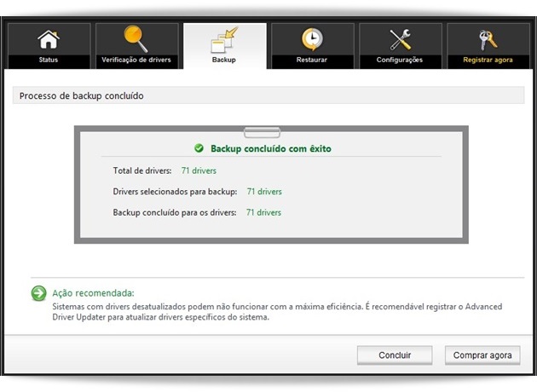This screenshot has height=392, width=537.
Task: Click the 'Backup concluído com êxito' message
Action: 271,148
